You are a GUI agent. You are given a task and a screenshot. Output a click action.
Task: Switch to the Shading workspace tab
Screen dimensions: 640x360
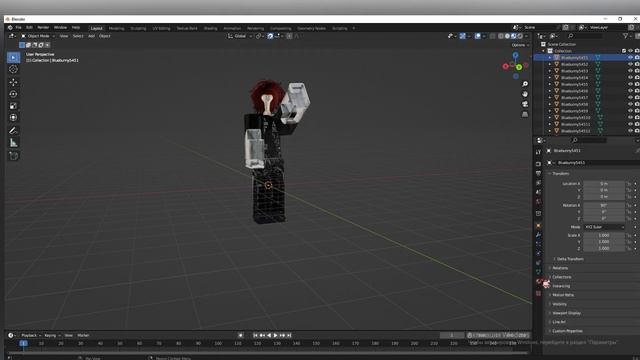[211, 28]
